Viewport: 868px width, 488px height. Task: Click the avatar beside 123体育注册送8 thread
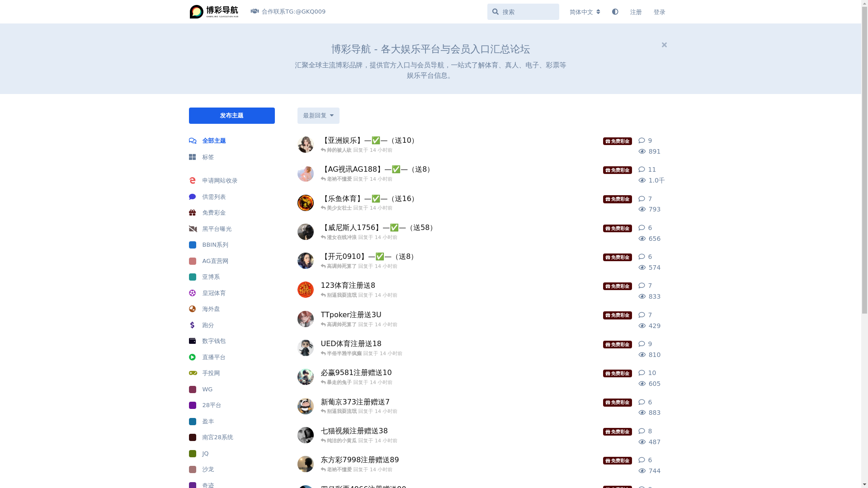(306, 290)
